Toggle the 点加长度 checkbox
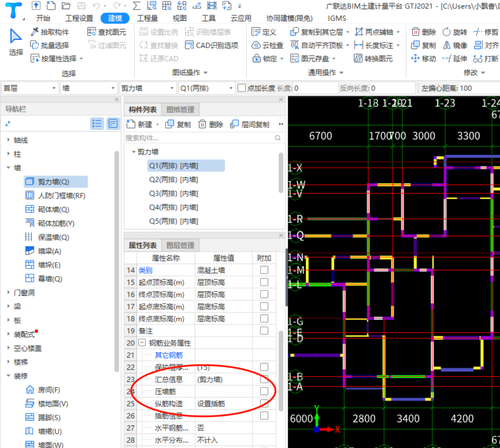Screen dimensions: 500x448 (242, 88)
